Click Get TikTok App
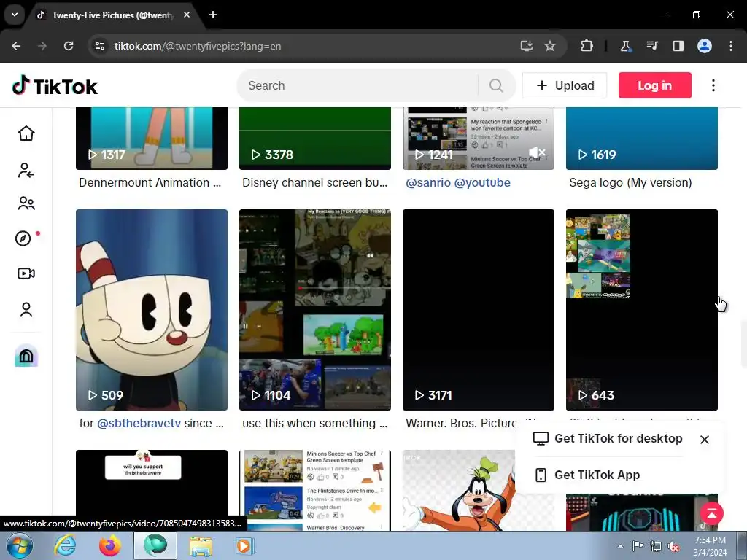Image resolution: width=747 pixels, height=560 pixels. (x=587, y=475)
